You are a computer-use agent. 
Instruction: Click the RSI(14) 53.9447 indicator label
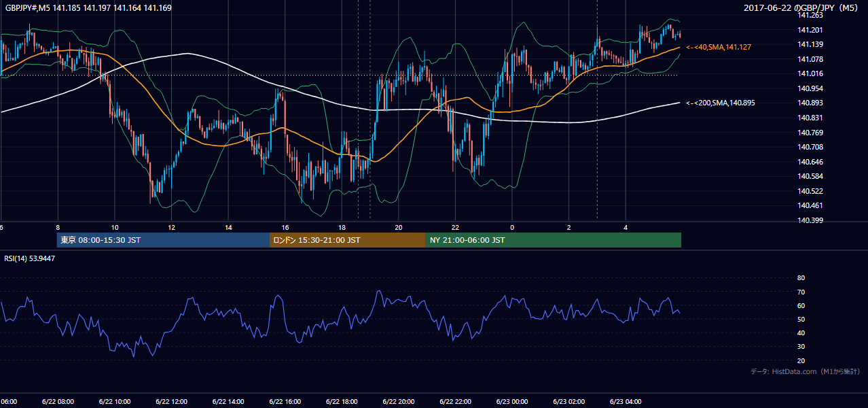[30, 258]
